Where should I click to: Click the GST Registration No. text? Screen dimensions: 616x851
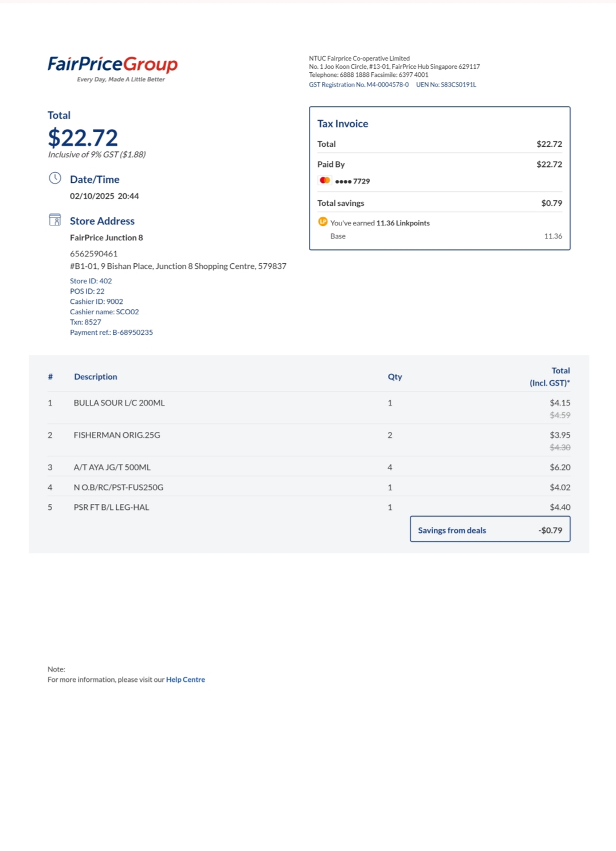359,85
